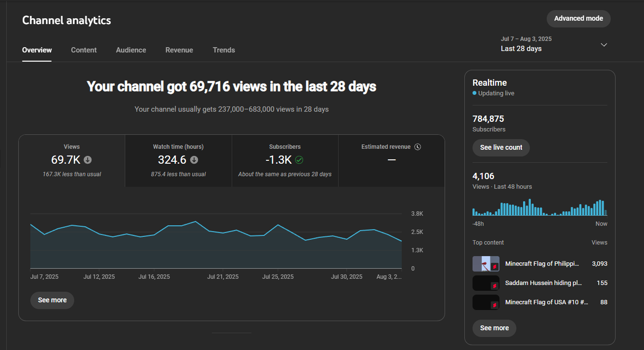Click the green checkmark icon beside -1.3K subscribers

[299, 160]
